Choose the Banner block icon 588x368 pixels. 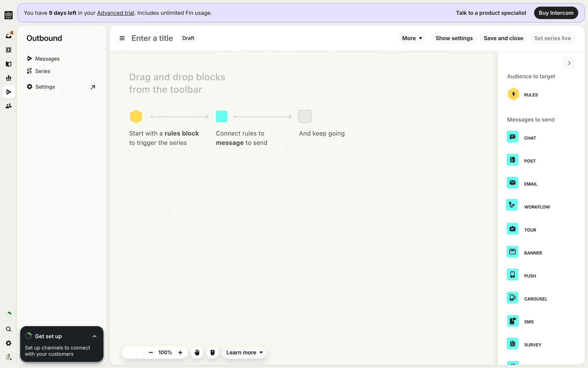tap(512, 252)
